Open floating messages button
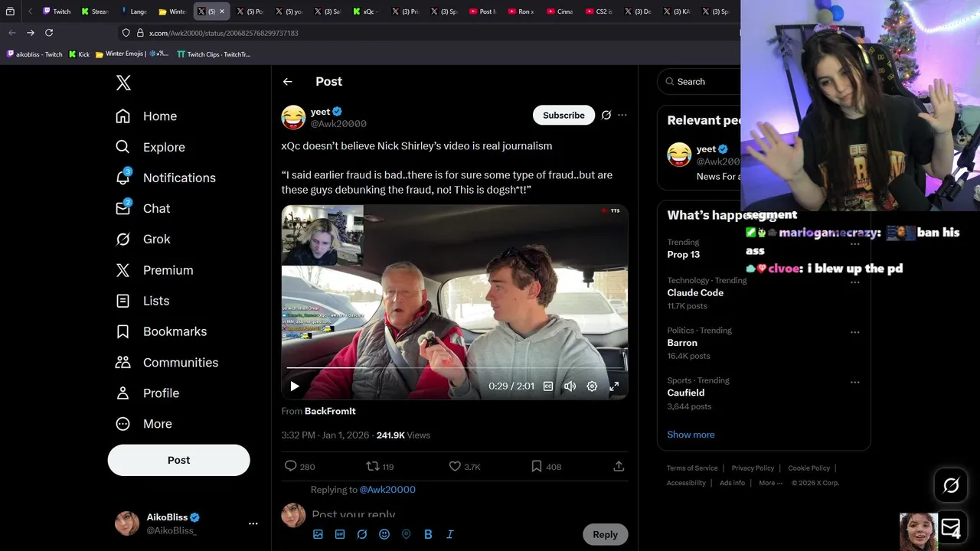980x551 pixels. [x=951, y=528]
